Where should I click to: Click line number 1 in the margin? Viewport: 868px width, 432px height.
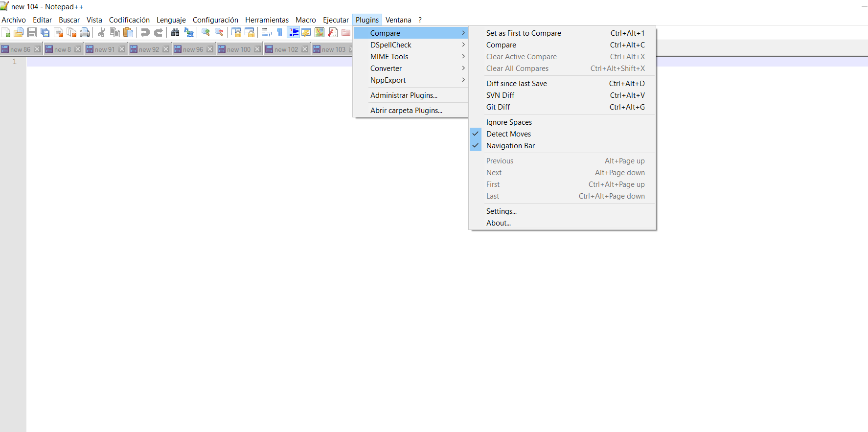click(x=15, y=62)
